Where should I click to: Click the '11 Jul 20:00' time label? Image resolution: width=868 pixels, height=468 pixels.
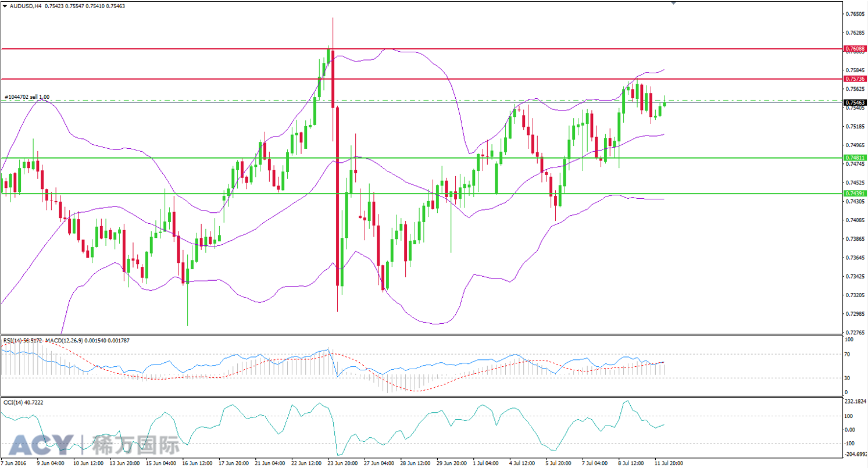(669, 463)
